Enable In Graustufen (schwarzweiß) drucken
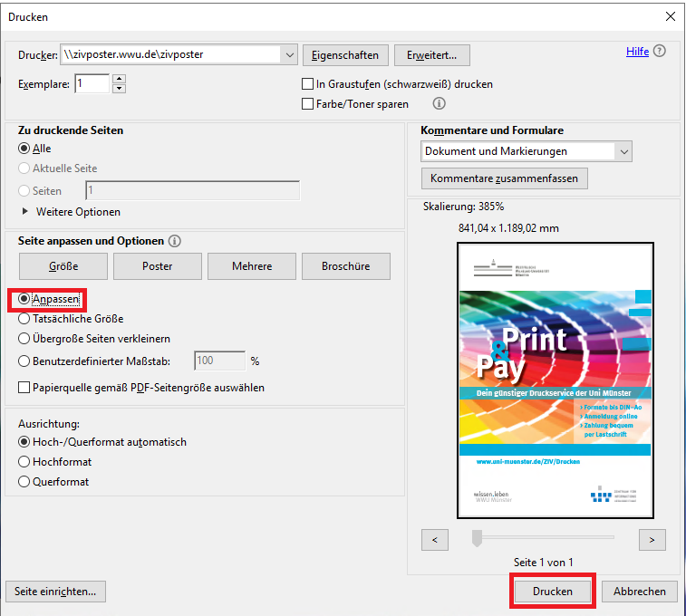 pyautogui.click(x=307, y=83)
